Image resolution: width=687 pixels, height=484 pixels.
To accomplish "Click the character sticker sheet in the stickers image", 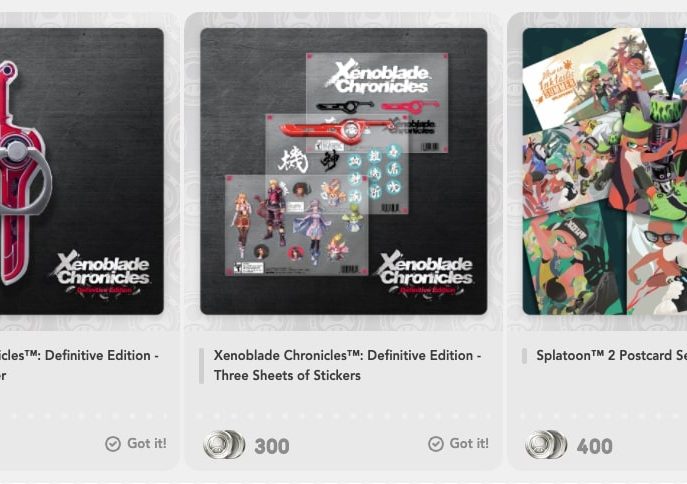I will [297, 225].
